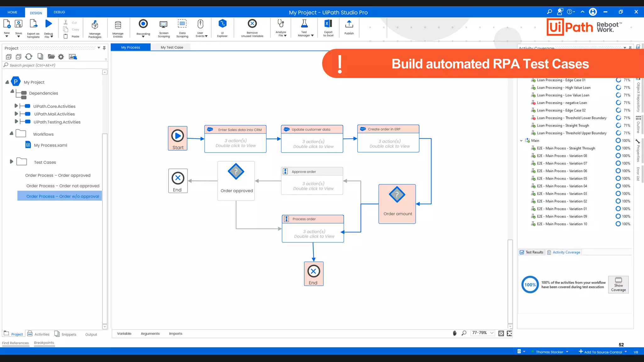Image resolution: width=644 pixels, height=362 pixels.
Task: Open the DEBUG ribbon tab
Action: coord(59,12)
